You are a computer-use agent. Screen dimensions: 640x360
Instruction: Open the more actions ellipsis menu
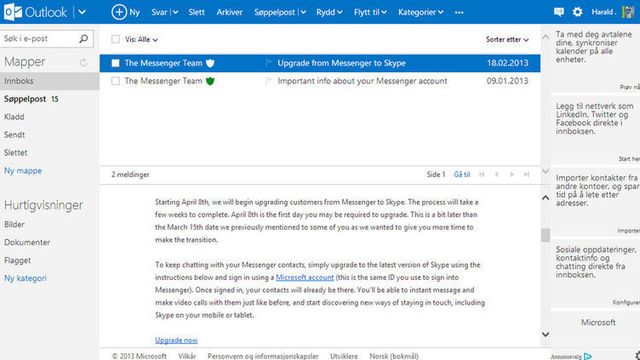pyautogui.click(x=459, y=12)
